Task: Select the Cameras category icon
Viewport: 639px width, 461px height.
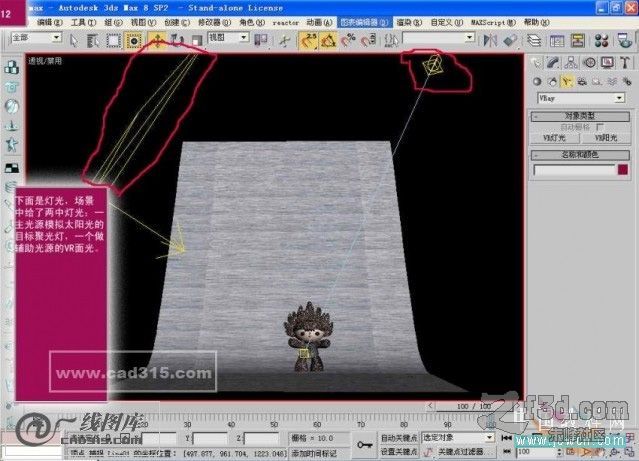Action: pyautogui.click(x=582, y=82)
